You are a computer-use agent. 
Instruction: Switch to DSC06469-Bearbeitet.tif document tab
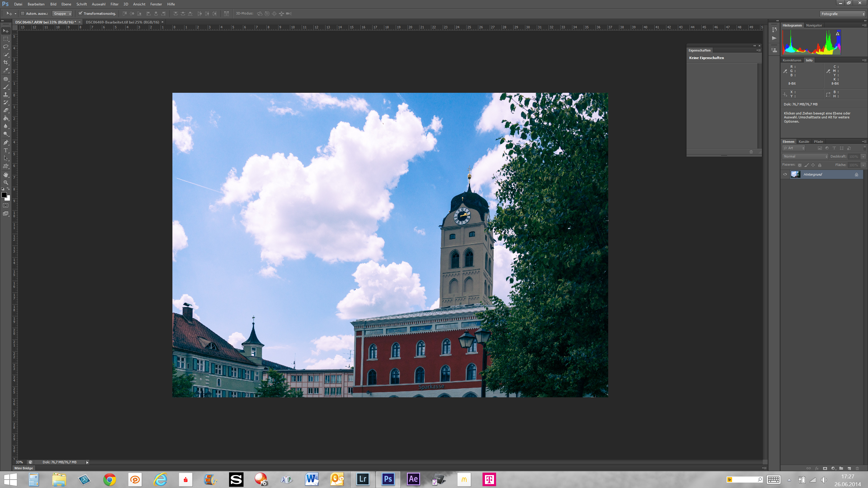[x=122, y=22]
